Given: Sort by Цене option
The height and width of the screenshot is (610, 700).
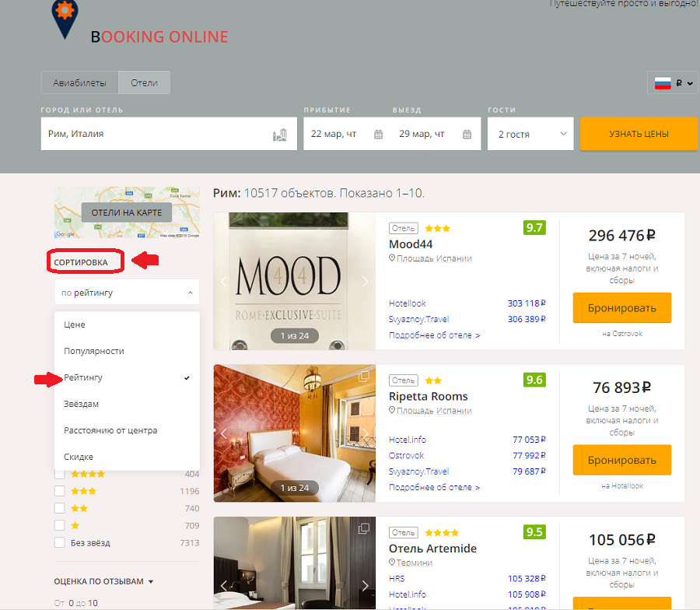Looking at the screenshot, I should pyautogui.click(x=127, y=324).
